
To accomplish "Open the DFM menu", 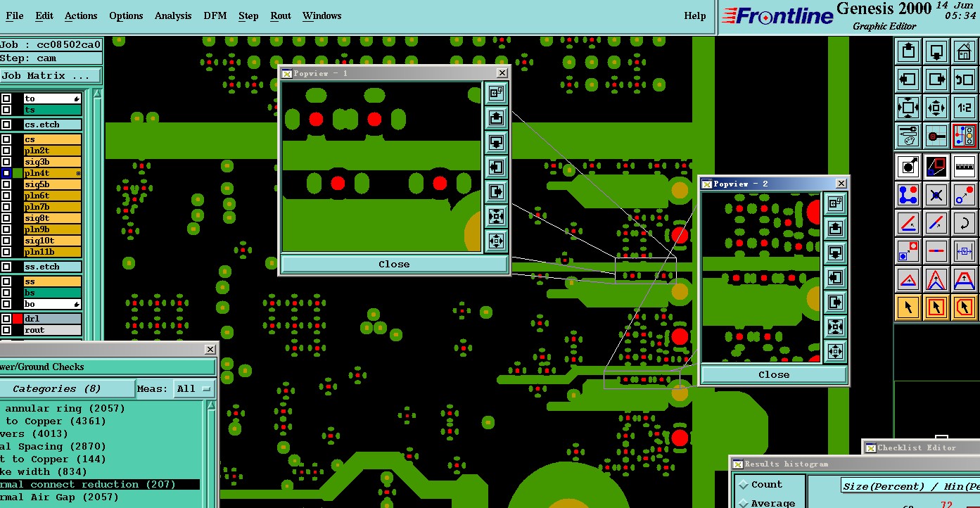I will 215,15.
